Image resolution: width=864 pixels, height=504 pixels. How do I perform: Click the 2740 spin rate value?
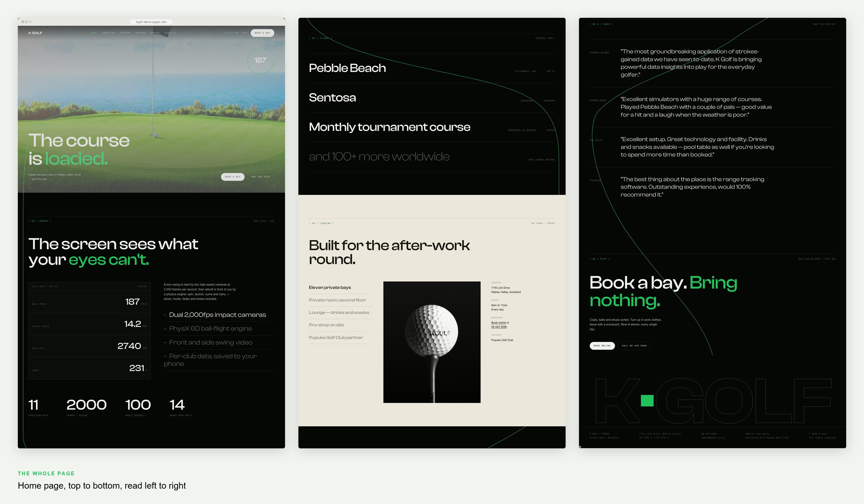coord(129,346)
